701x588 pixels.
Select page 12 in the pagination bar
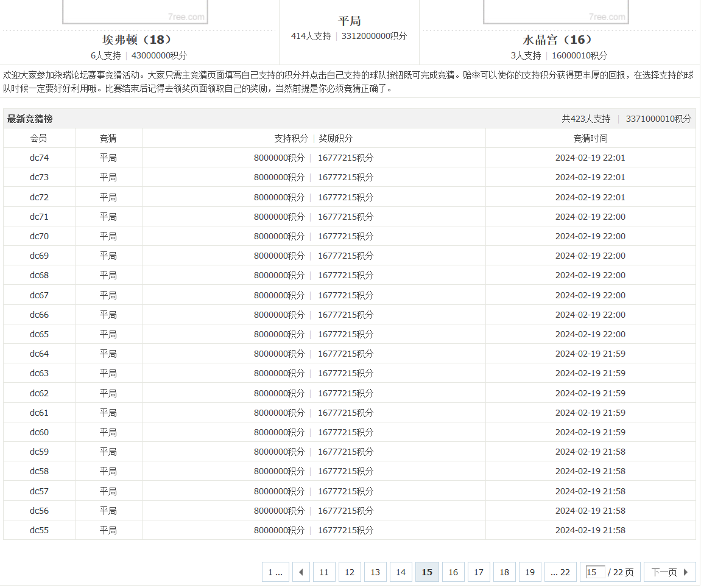tap(350, 572)
